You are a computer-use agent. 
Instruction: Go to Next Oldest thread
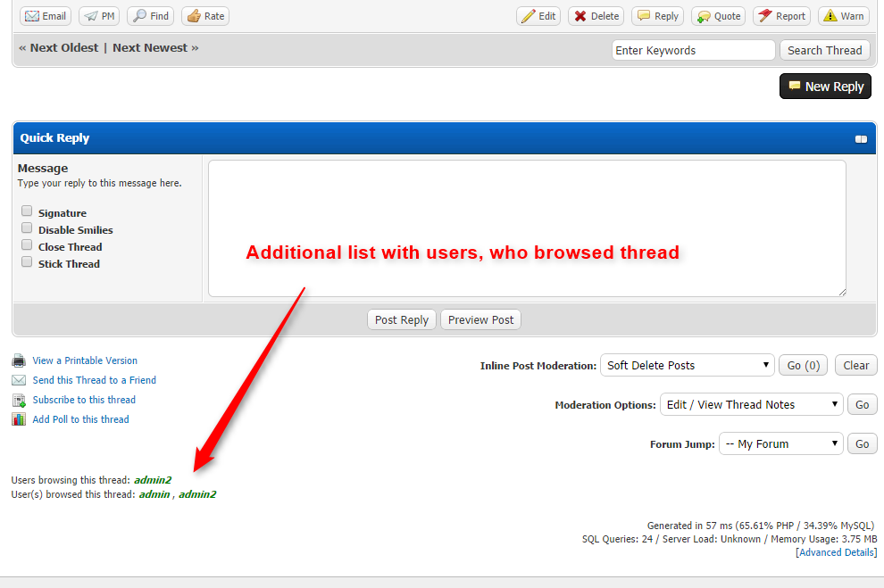point(59,48)
